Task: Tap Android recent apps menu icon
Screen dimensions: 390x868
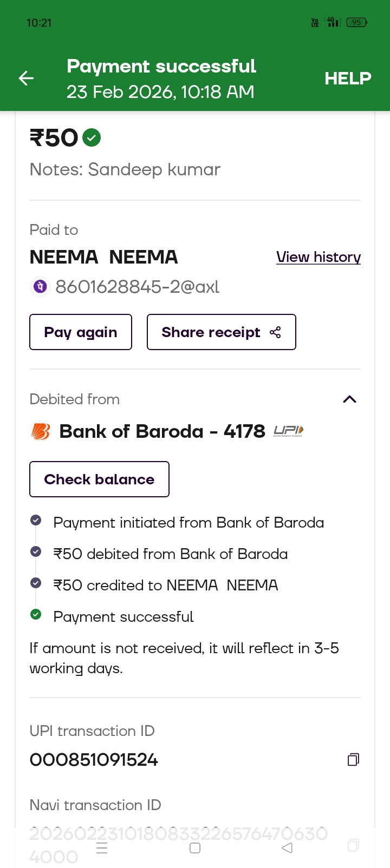Action: pyautogui.click(x=102, y=848)
